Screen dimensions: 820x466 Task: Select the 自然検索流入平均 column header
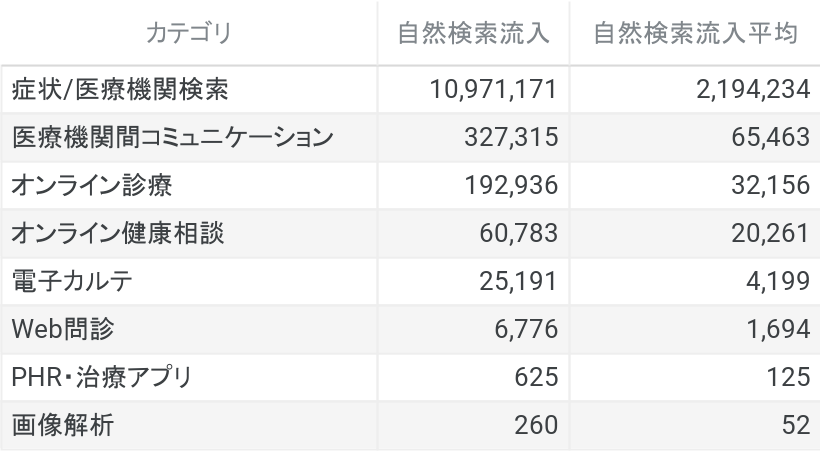point(695,34)
